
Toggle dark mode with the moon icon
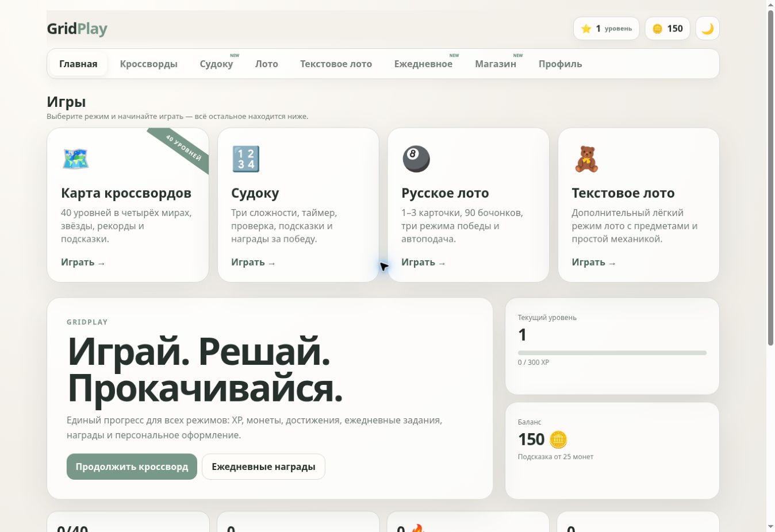[707, 28]
